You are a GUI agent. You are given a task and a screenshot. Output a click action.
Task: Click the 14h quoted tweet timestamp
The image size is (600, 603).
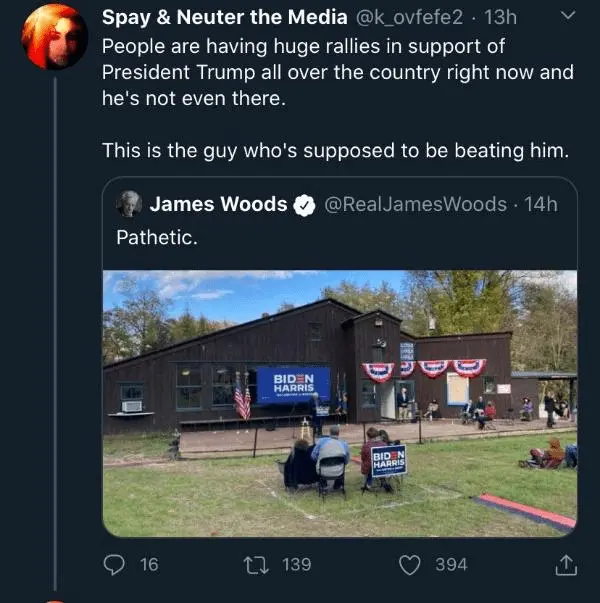[x=541, y=204]
